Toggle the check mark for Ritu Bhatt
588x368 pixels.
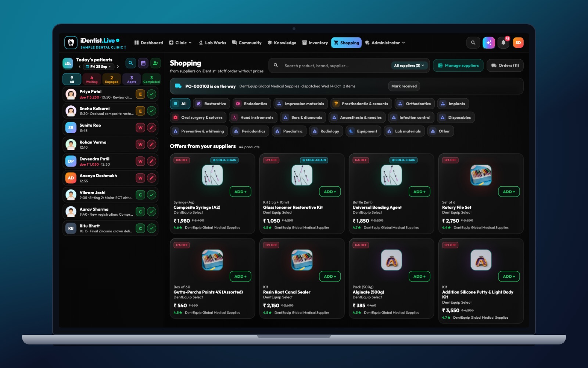coord(151,229)
